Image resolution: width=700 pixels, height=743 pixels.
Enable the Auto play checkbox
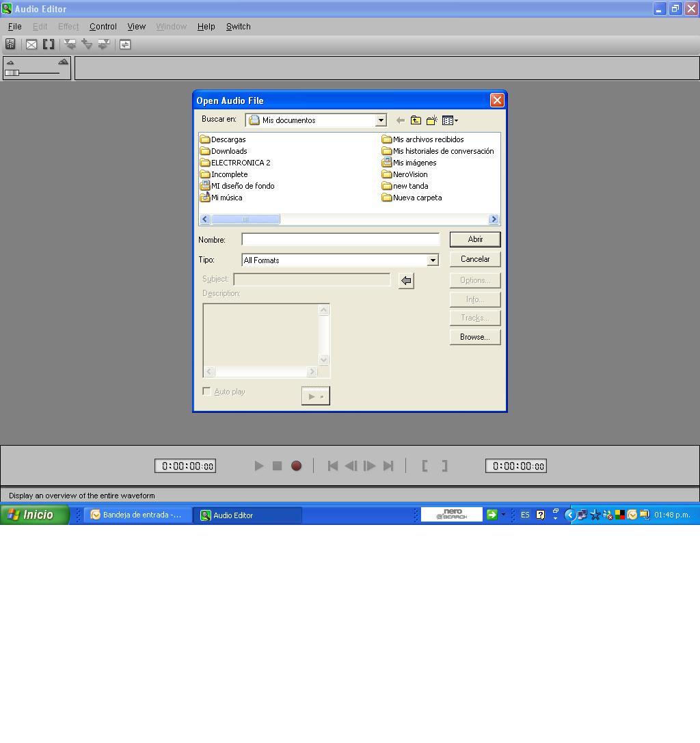[x=206, y=391]
